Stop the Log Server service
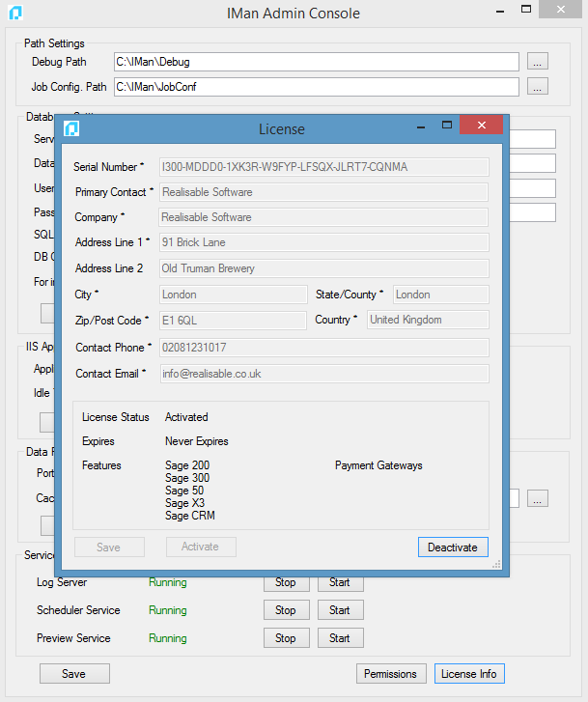Screen dimensions: 588x702 pyautogui.click(x=286, y=582)
